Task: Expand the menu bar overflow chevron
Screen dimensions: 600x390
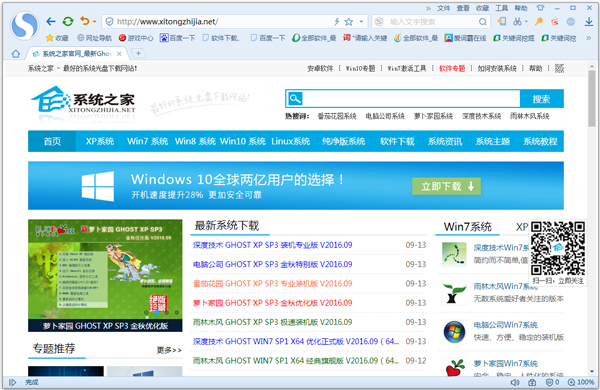Action: pos(428,8)
